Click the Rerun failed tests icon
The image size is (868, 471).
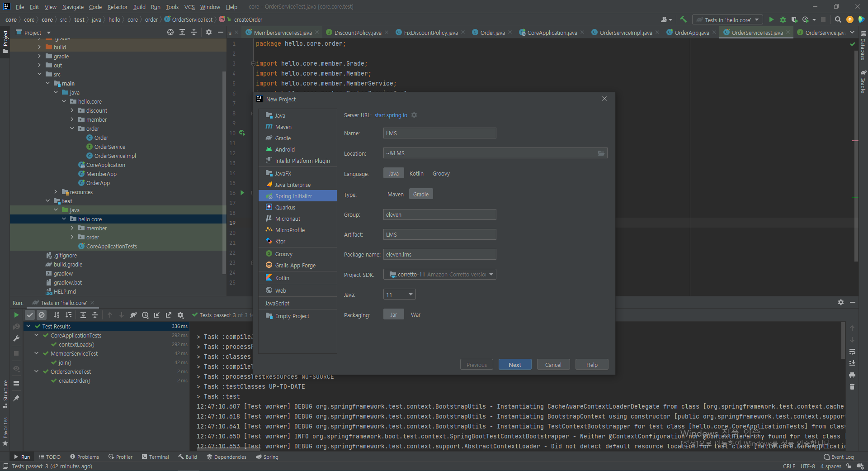click(16, 326)
